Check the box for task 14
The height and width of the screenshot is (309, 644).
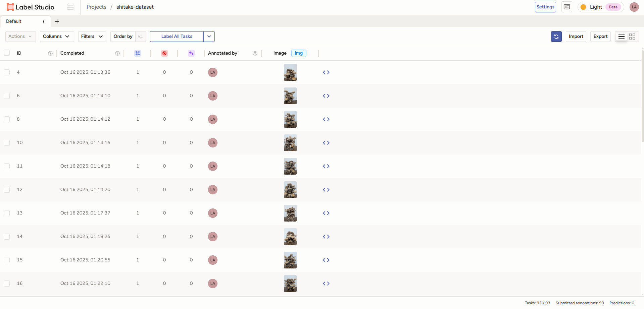click(7, 237)
